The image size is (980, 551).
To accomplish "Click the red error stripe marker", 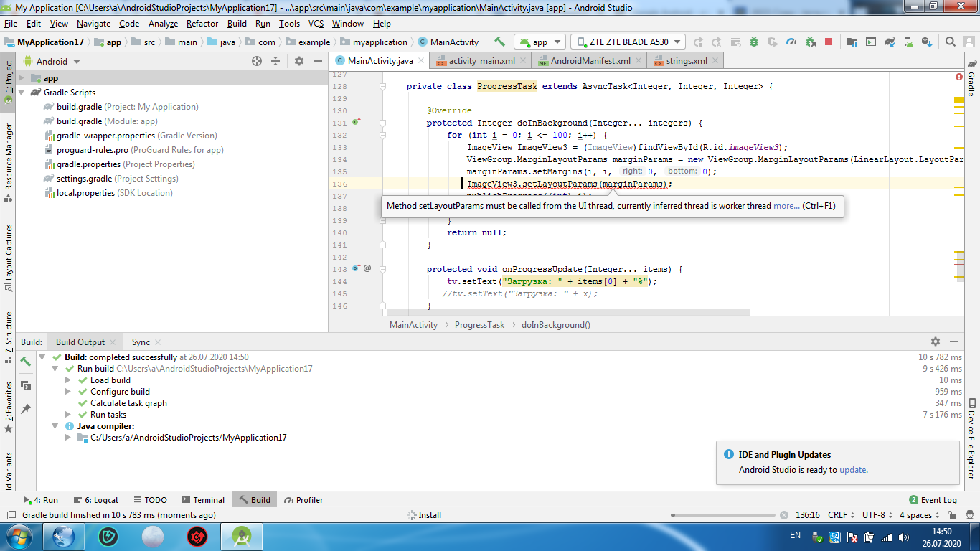I will (x=959, y=265).
